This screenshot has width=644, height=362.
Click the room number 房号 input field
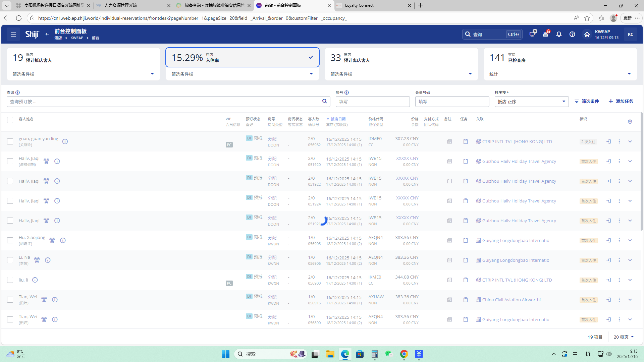[372, 102]
